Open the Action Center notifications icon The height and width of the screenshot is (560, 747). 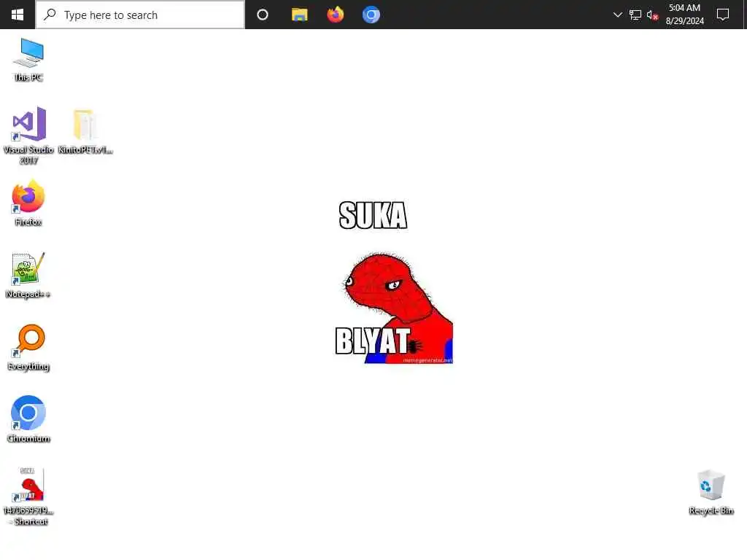tap(723, 15)
